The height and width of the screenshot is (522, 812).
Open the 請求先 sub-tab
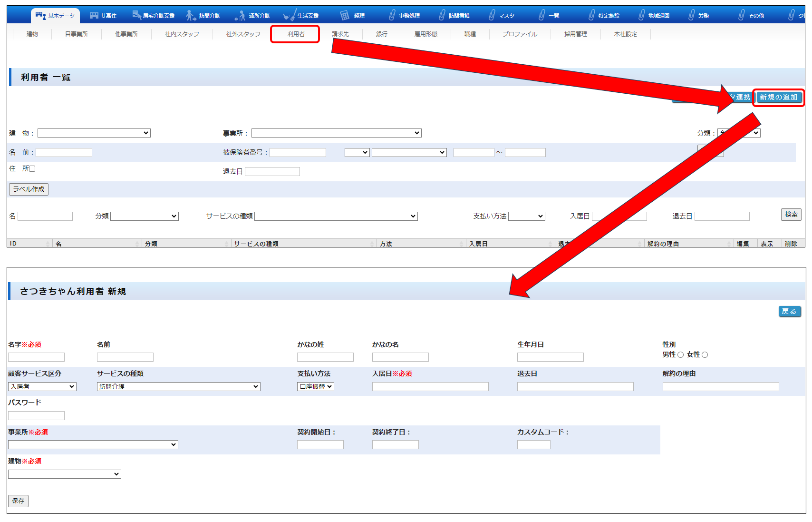(340, 34)
